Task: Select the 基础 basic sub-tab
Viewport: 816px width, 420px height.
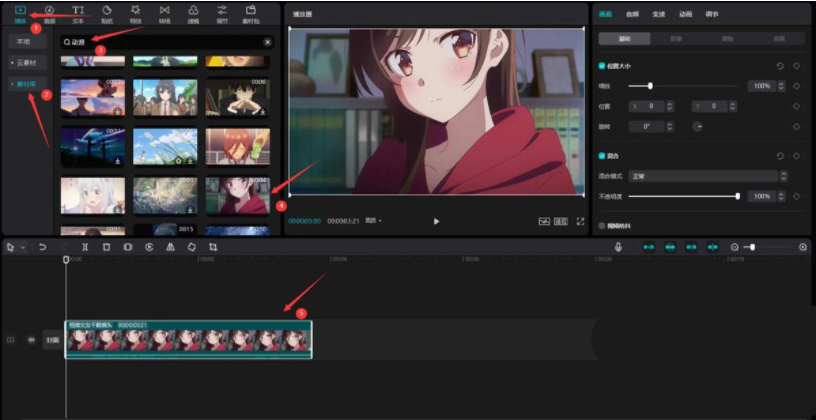Action: click(x=624, y=39)
